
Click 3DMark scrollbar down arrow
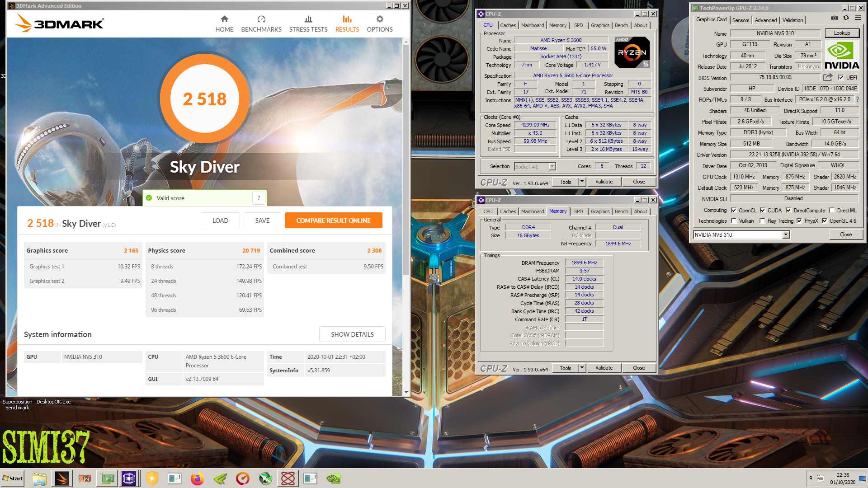point(406,392)
